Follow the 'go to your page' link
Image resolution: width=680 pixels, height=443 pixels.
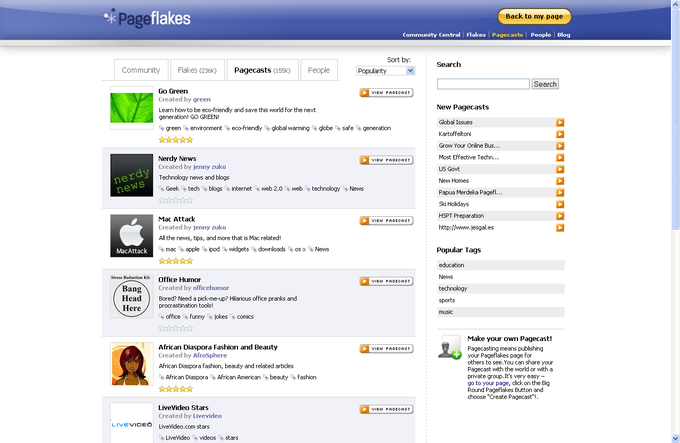click(x=488, y=383)
